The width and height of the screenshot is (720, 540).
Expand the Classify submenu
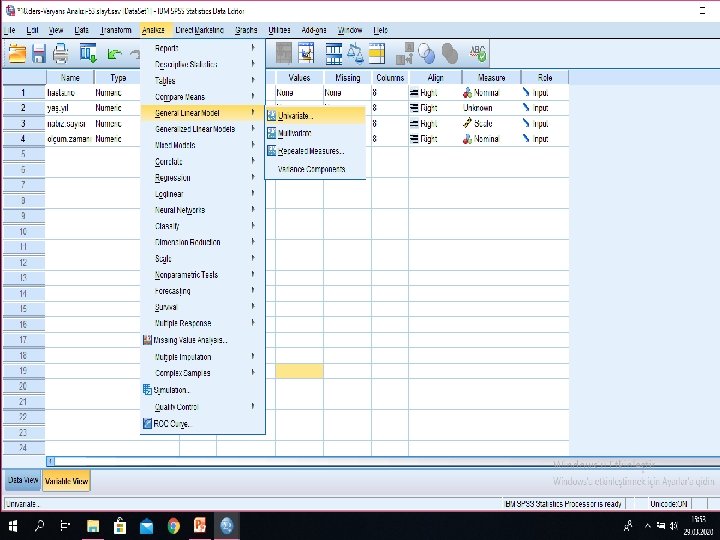pos(202,226)
